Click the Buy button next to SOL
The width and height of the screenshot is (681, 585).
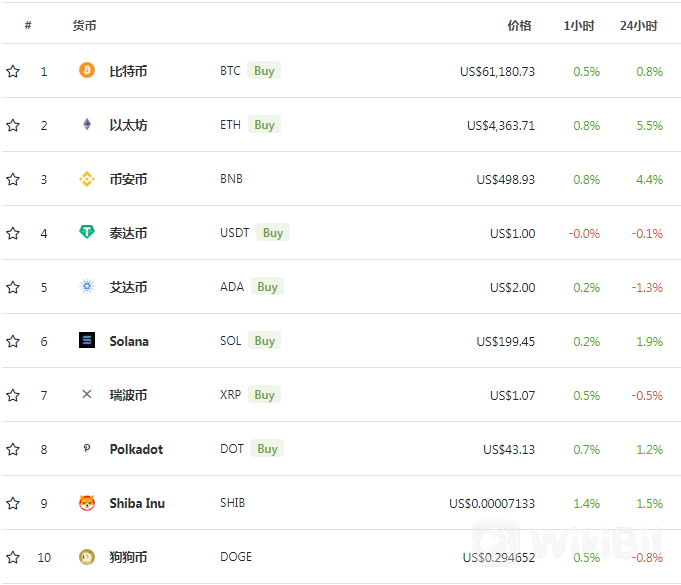click(264, 341)
